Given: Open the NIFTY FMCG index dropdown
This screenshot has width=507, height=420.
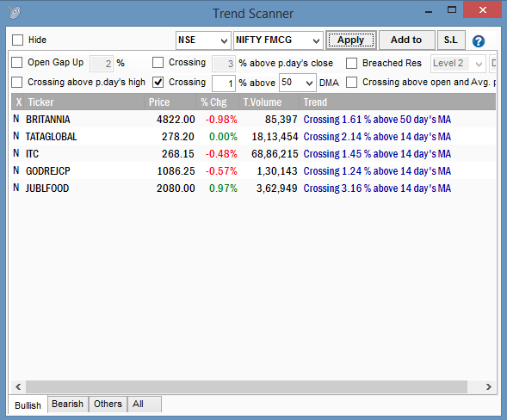Looking at the screenshot, I should coord(278,40).
